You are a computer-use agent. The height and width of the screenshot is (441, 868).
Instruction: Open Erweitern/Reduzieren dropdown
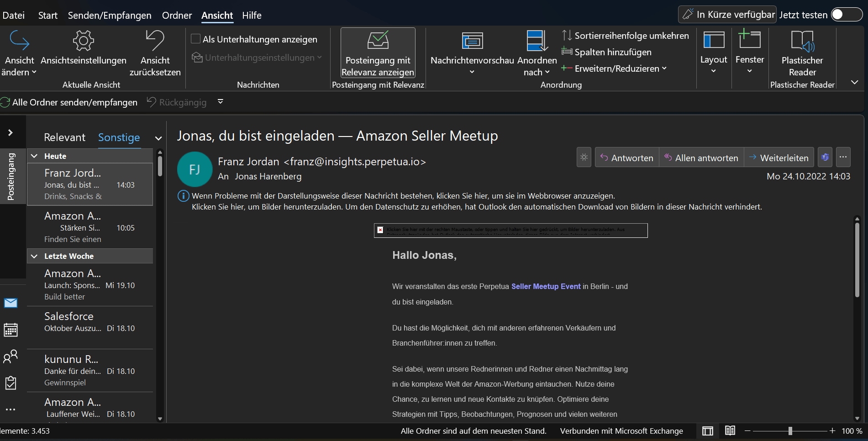(615, 68)
